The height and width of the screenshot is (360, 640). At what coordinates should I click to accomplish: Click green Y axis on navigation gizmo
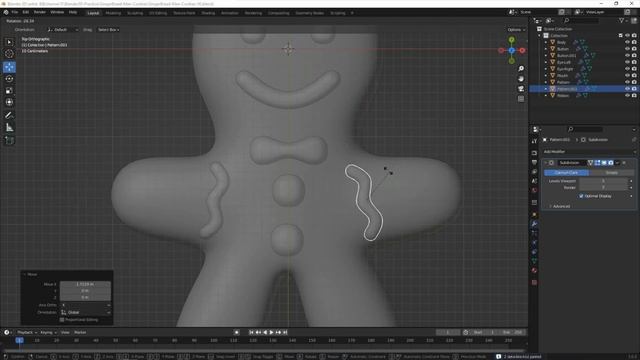(511, 40)
